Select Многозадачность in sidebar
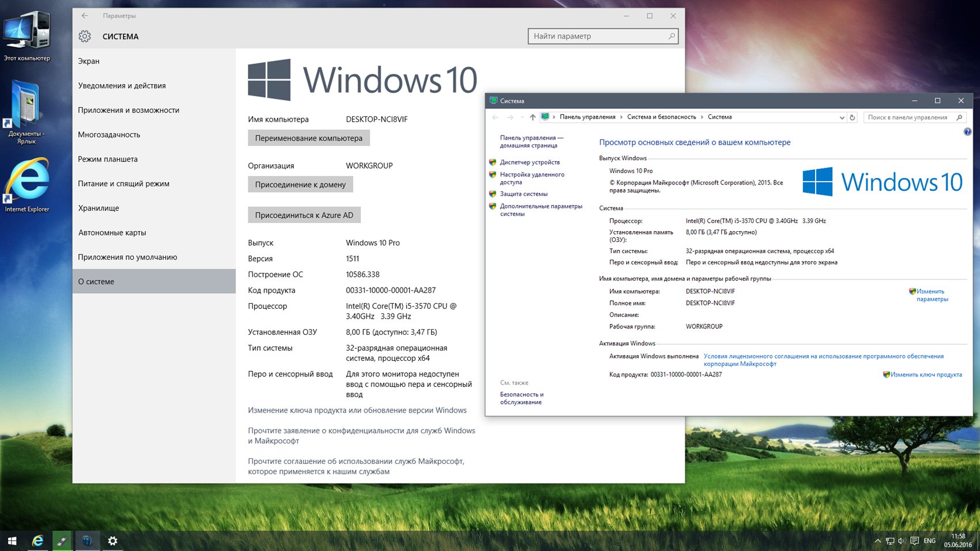This screenshot has height=551, width=980. point(154,135)
